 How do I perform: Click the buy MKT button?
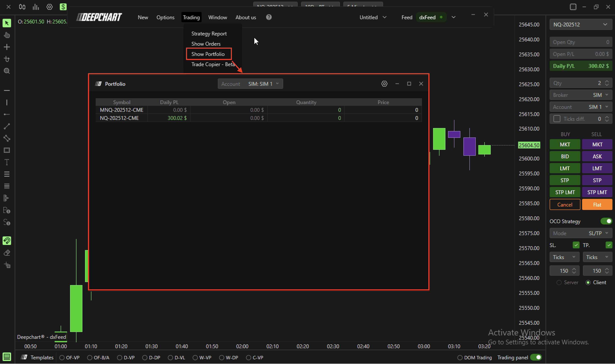click(x=565, y=144)
